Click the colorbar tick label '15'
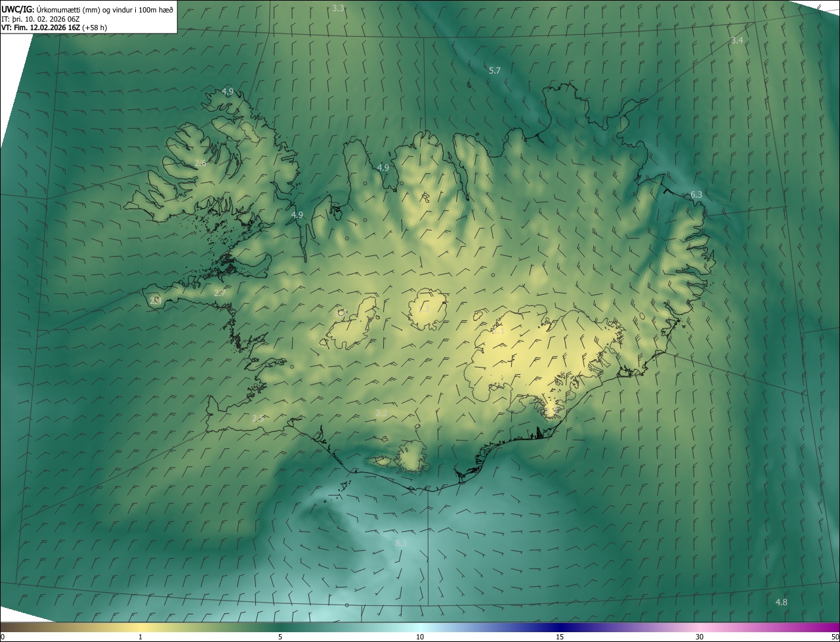The image size is (840, 642). coord(560,637)
